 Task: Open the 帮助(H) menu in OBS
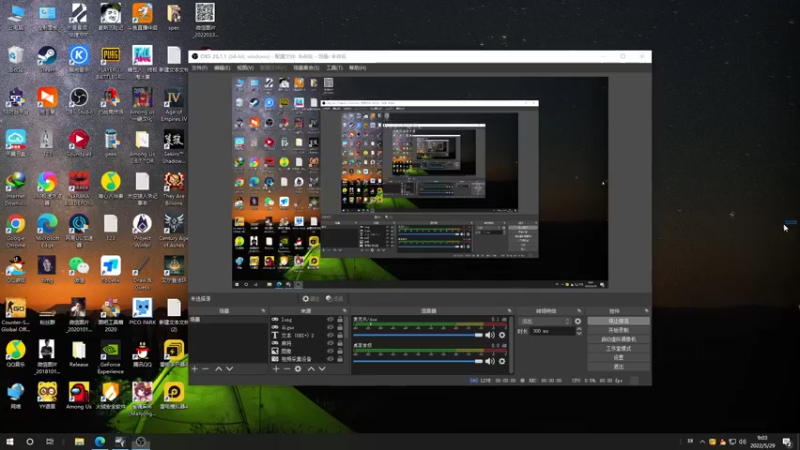click(357, 68)
